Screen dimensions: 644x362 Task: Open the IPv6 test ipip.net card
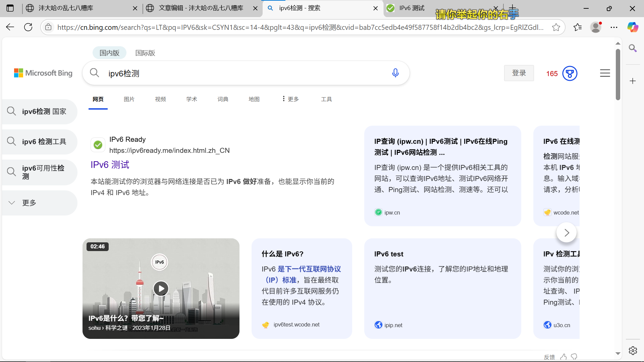click(x=442, y=288)
